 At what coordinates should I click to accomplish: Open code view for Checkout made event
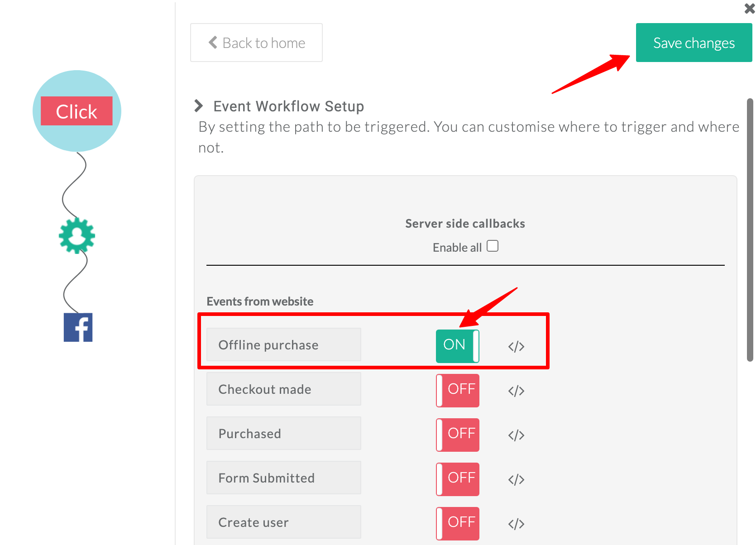pos(516,391)
